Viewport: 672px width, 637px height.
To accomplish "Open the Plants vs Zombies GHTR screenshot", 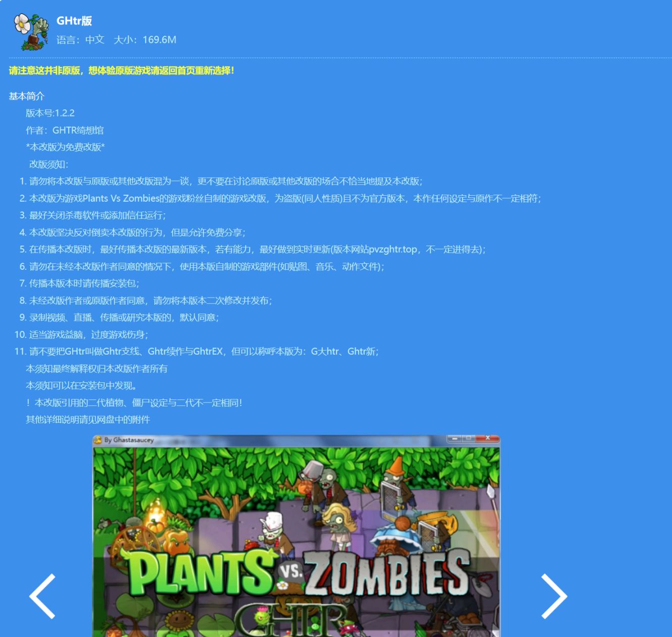I will pyautogui.click(x=297, y=536).
